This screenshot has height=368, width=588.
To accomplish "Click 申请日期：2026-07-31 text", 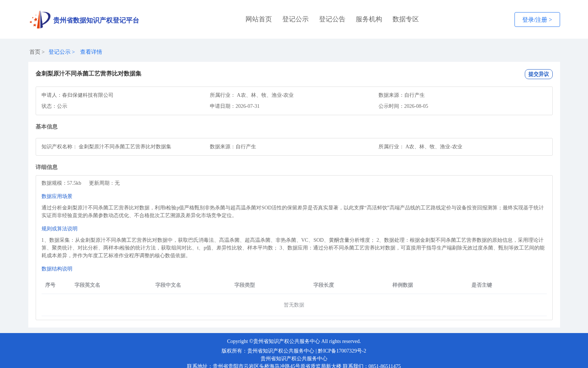I will click(235, 106).
